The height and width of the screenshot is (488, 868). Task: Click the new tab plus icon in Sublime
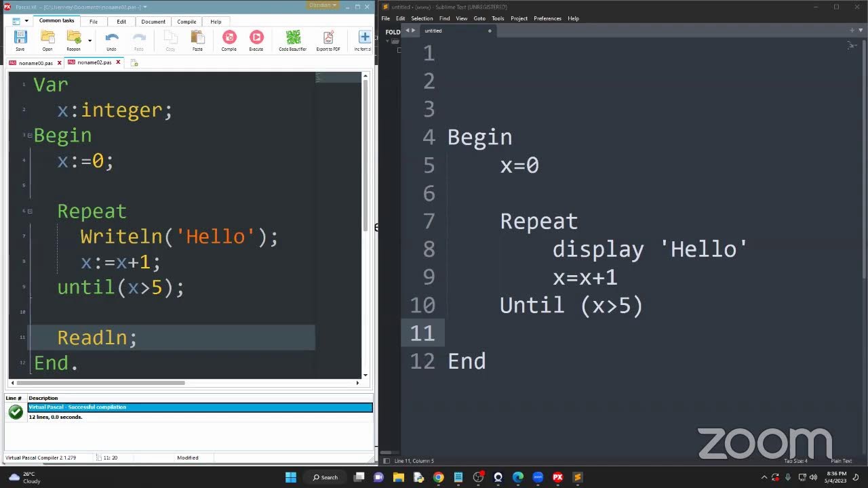pyautogui.click(x=852, y=30)
